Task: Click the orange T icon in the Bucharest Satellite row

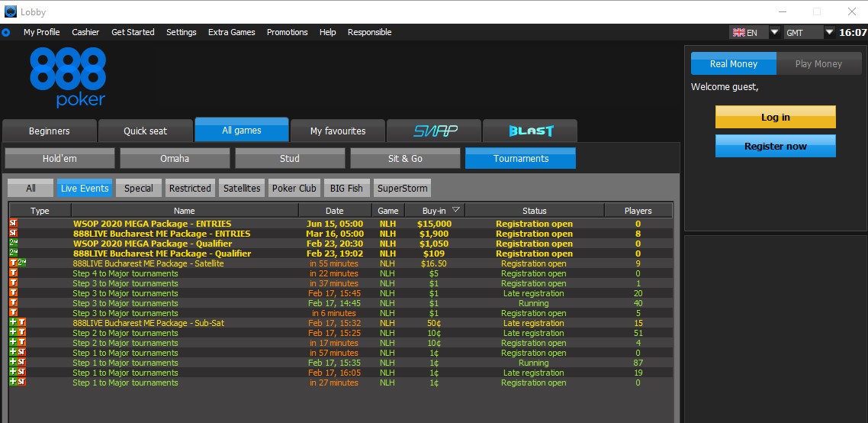Action: pyautogui.click(x=14, y=263)
